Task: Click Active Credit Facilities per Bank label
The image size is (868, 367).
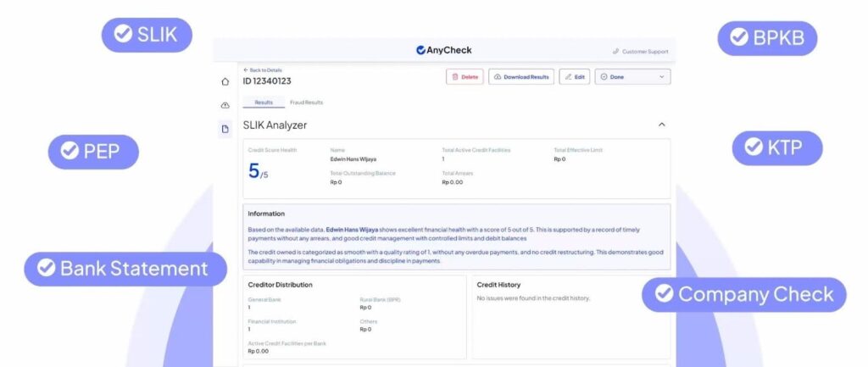Action: click(x=287, y=344)
